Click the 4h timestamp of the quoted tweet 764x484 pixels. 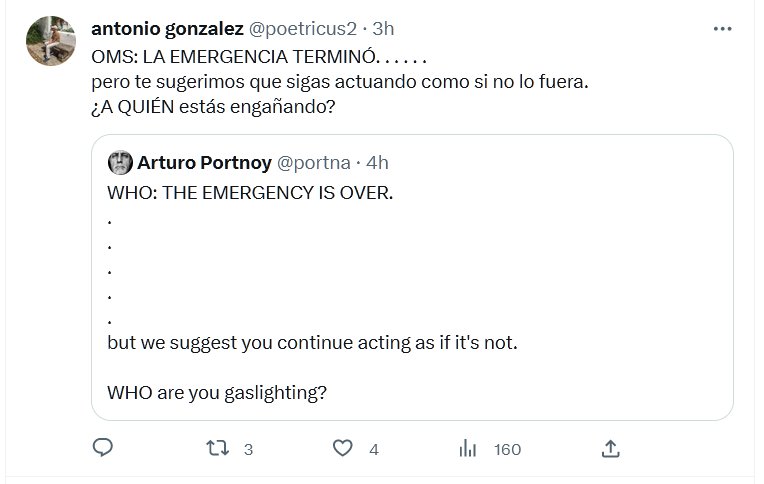pos(377,162)
